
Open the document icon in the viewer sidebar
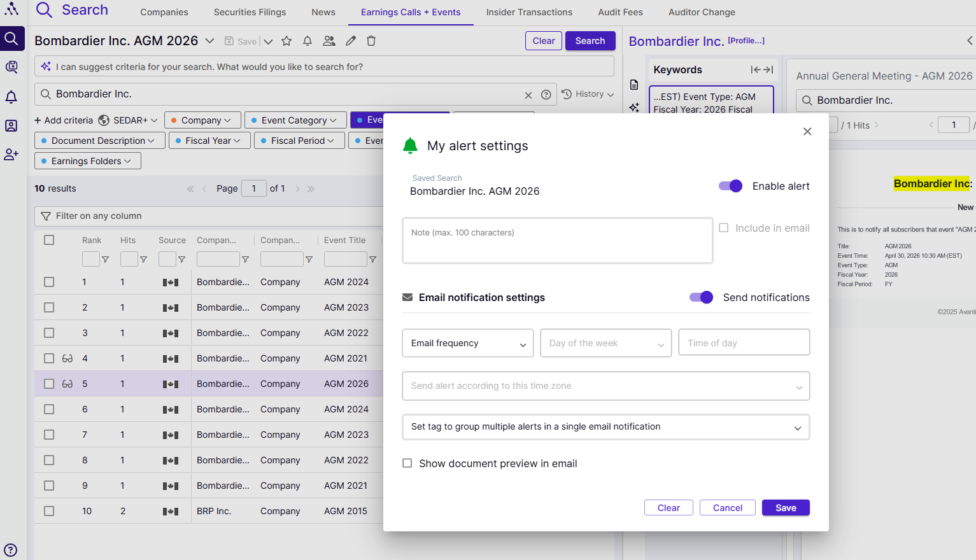[x=634, y=85]
